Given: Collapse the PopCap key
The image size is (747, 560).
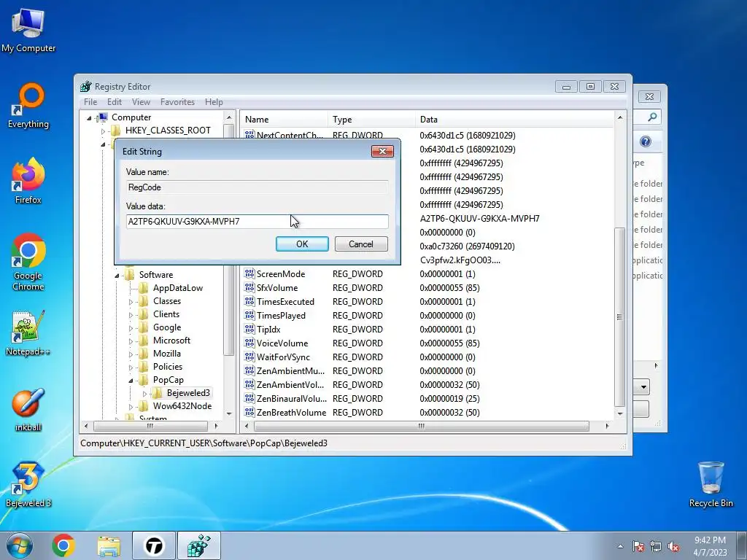Looking at the screenshot, I should tap(131, 381).
